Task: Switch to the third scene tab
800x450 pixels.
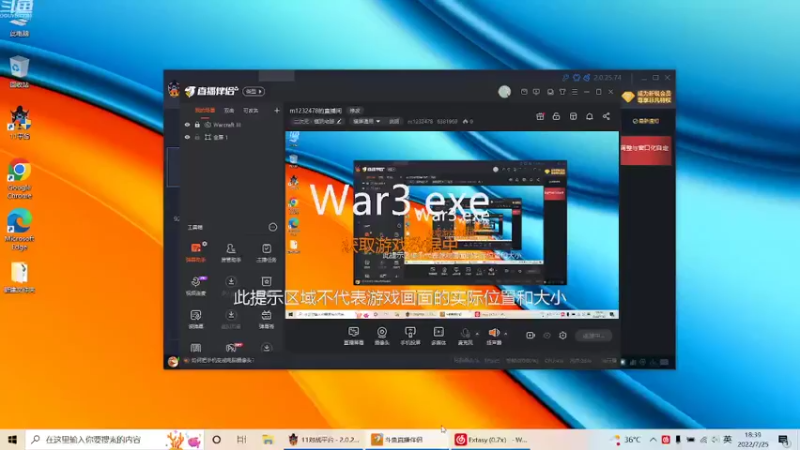Action: pyautogui.click(x=251, y=110)
